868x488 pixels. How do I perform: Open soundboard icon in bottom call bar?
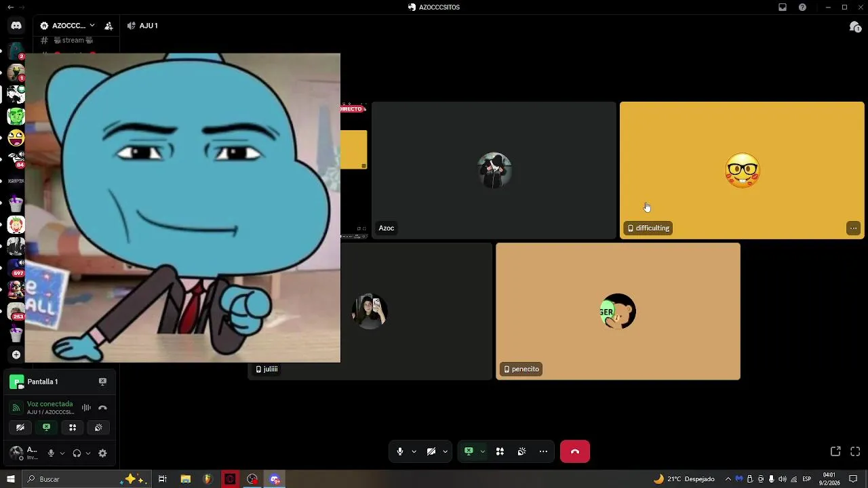click(521, 451)
